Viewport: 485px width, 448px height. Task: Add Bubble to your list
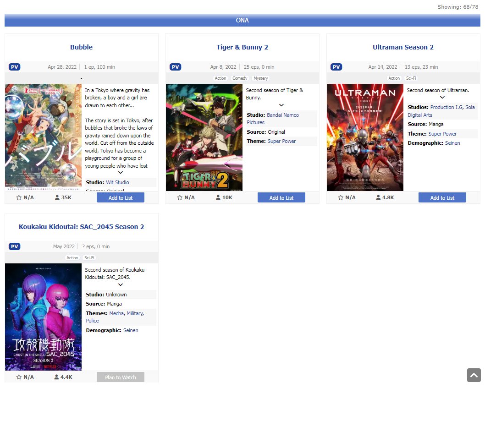pos(121,197)
